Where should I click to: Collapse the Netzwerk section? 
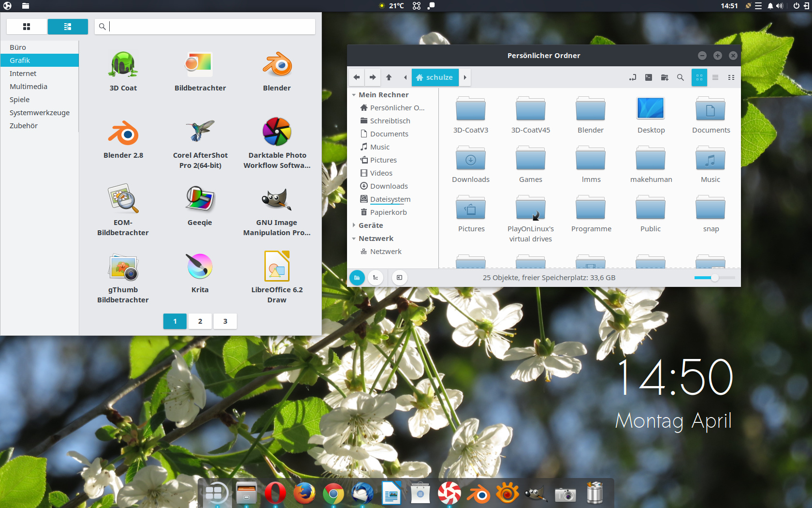click(354, 238)
